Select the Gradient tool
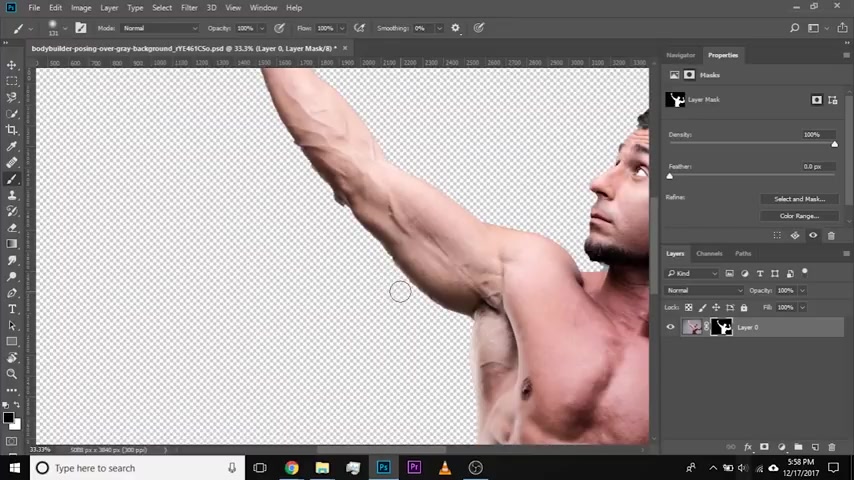This screenshot has width=854, height=480. tap(11, 244)
